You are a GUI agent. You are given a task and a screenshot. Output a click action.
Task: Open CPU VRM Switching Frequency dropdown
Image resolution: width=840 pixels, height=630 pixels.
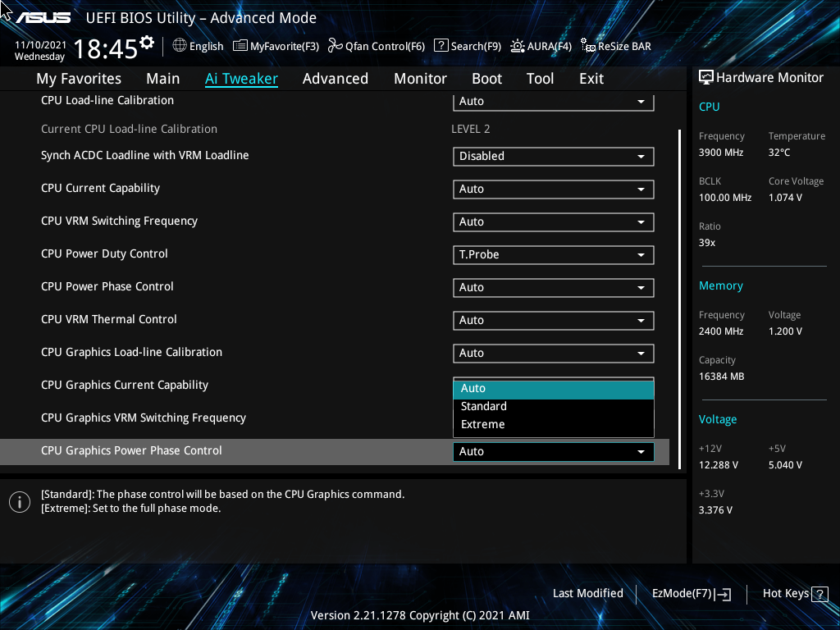[x=554, y=221]
